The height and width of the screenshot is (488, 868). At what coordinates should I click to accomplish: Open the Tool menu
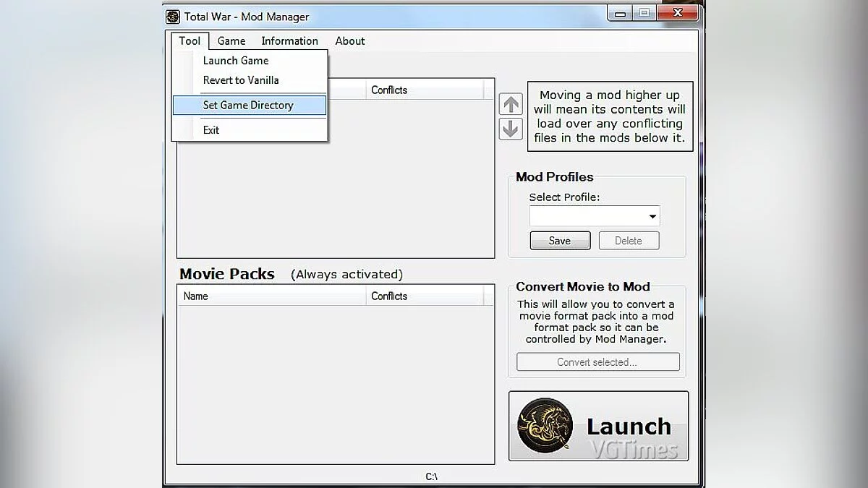pyautogui.click(x=190, y=41)
